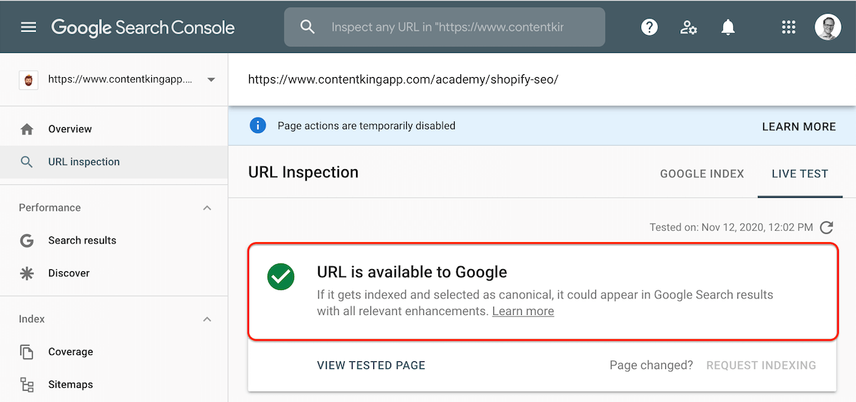856x402 pixels.
Task: Open users and permissions settings icon
Action: point(688,27)
